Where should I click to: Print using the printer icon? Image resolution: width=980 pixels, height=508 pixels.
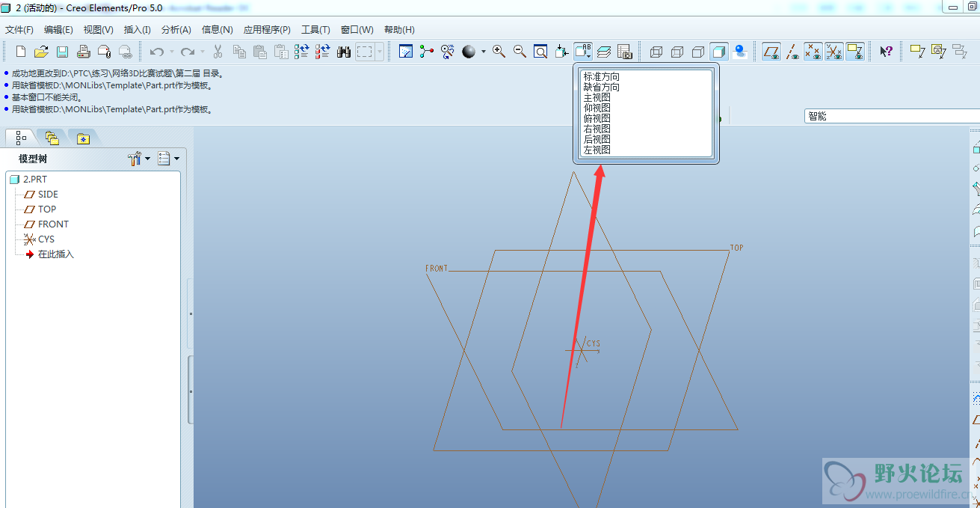tap(84, 52)
